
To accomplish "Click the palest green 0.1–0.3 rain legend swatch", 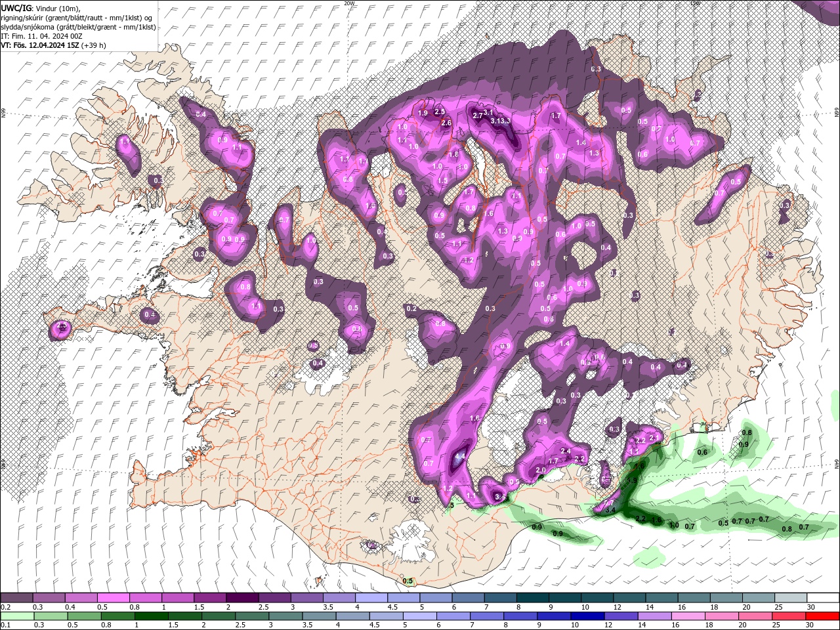I will pyautogui.click(x=17, y=616).
